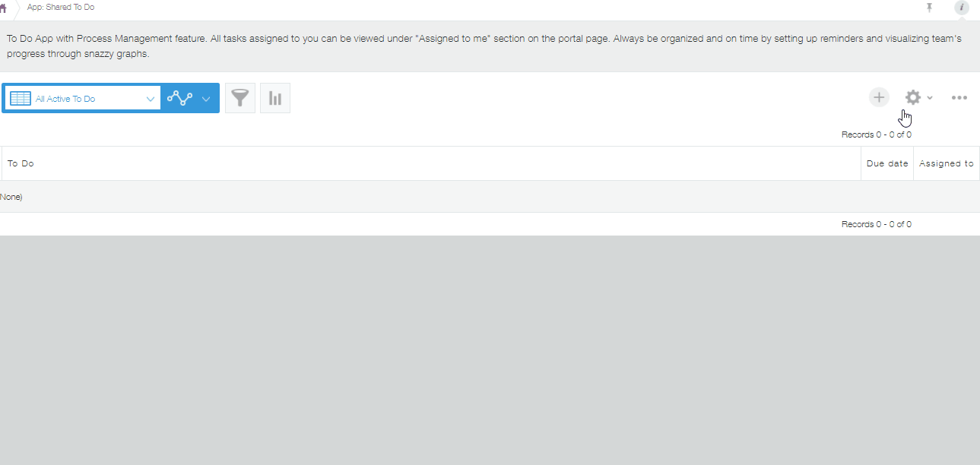
Task: Go to the portal home icon
Action: (x=3, y=8)
